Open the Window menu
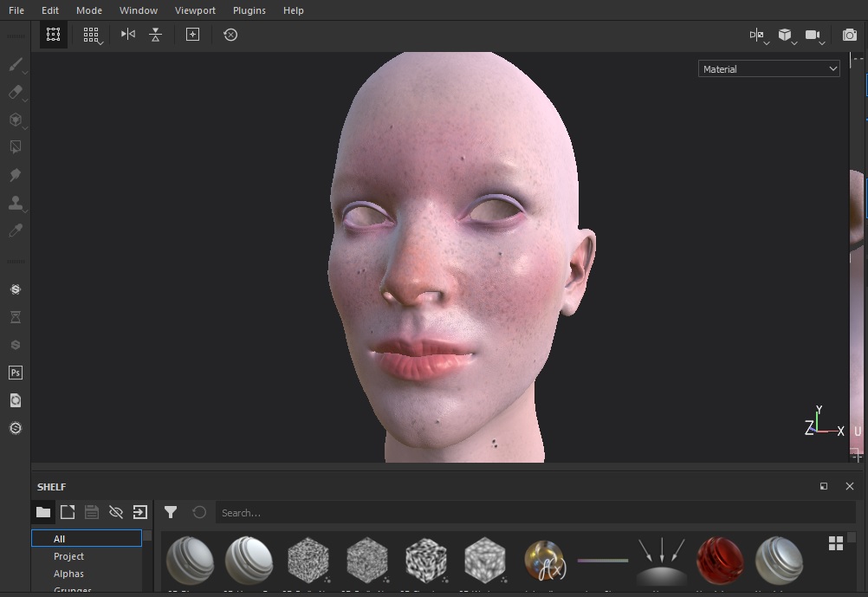This screenshot has height=597, width=868. 139,10
